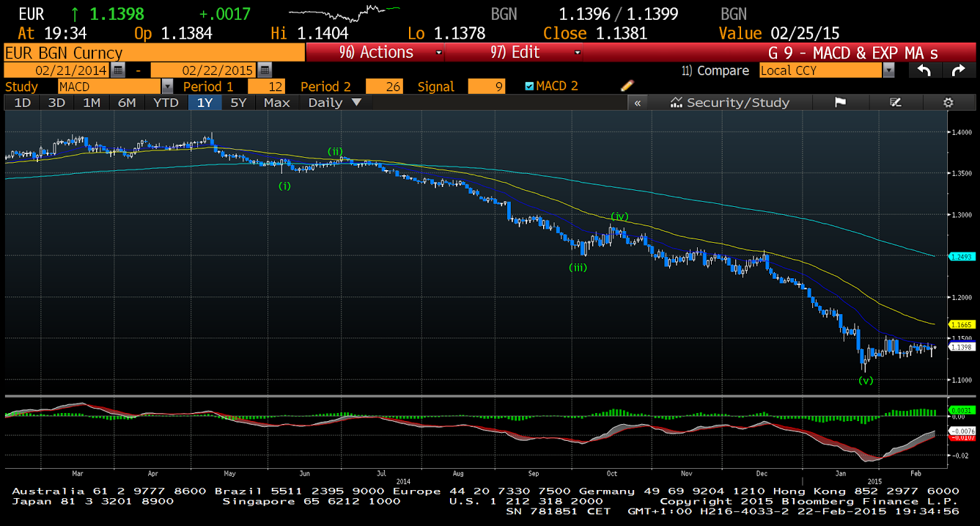Open the start date calendar picker

pos(118,70)
